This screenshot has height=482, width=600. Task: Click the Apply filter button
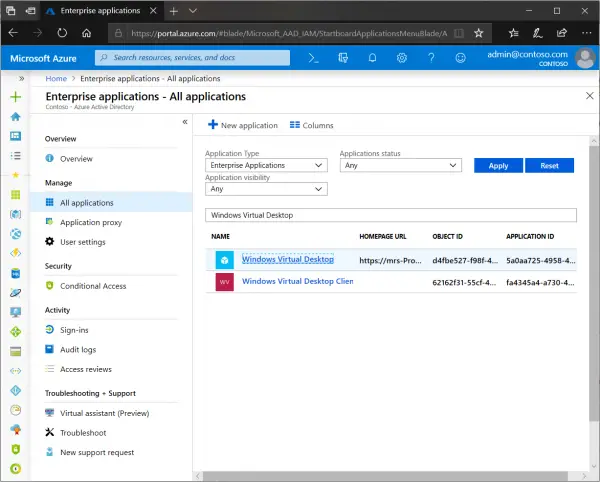tap(498, 166)
